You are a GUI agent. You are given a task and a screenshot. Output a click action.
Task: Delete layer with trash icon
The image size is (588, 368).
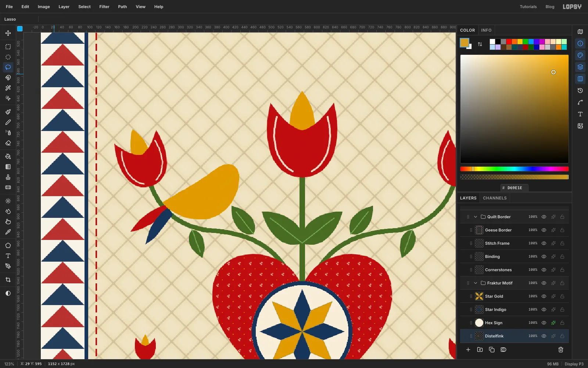[x=561, y=350]
